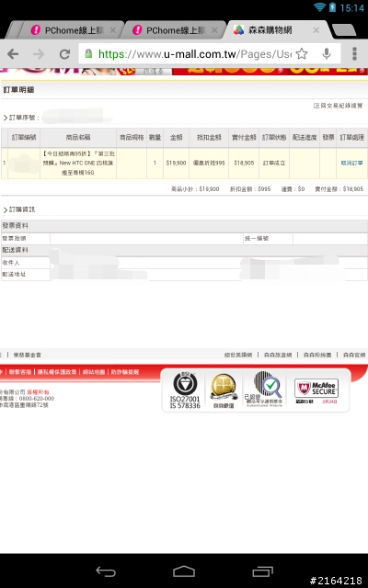Screen dimensions: 368x588
Task: Click the promotional banner at page top
Action: (184, 72)
